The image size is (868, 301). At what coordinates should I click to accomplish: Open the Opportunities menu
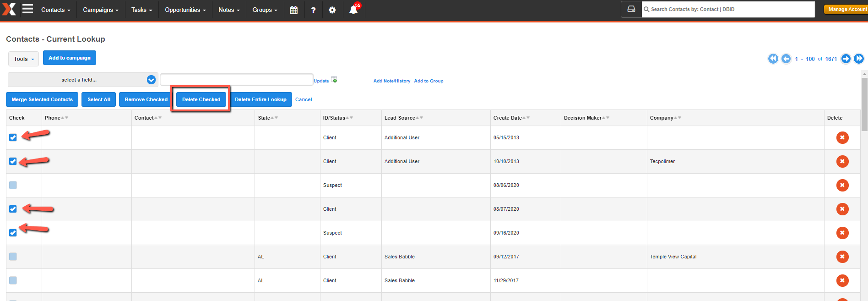(x=185, y=10)
